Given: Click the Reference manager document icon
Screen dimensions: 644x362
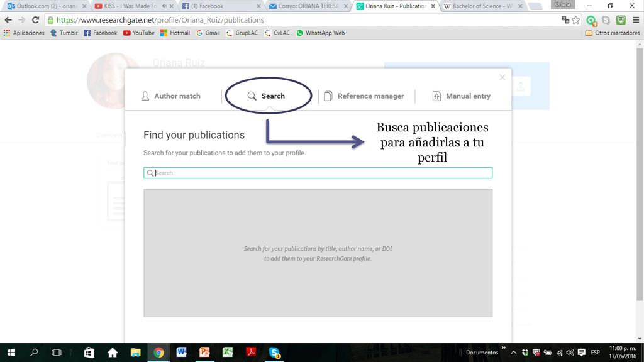Looking at the screenshot, I should click(x=328, y=96).
